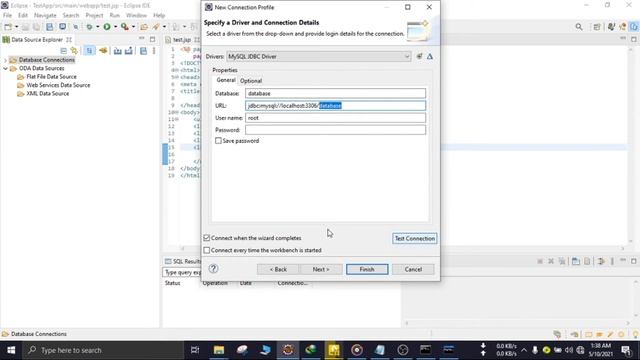
Task: Click the Debug bug icon in Eclipse toolbar
Action: click(x=89, y=27)
